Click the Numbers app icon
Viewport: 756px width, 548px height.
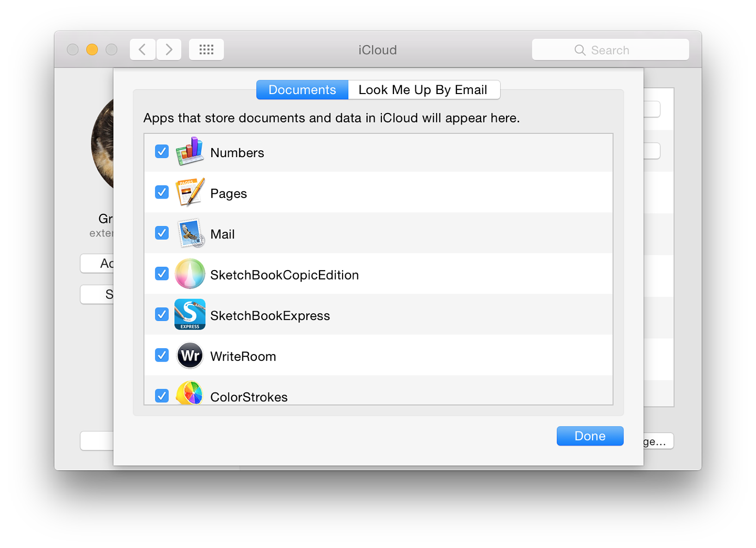[190, 152]
